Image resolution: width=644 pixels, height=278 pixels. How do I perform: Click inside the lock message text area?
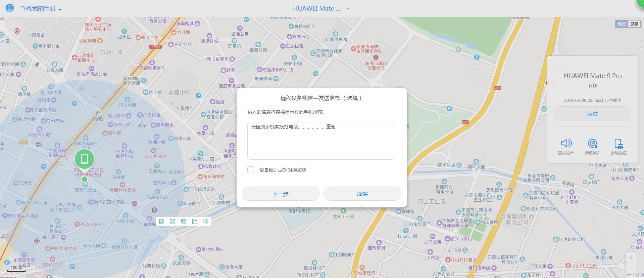click(x=321, y=141)
